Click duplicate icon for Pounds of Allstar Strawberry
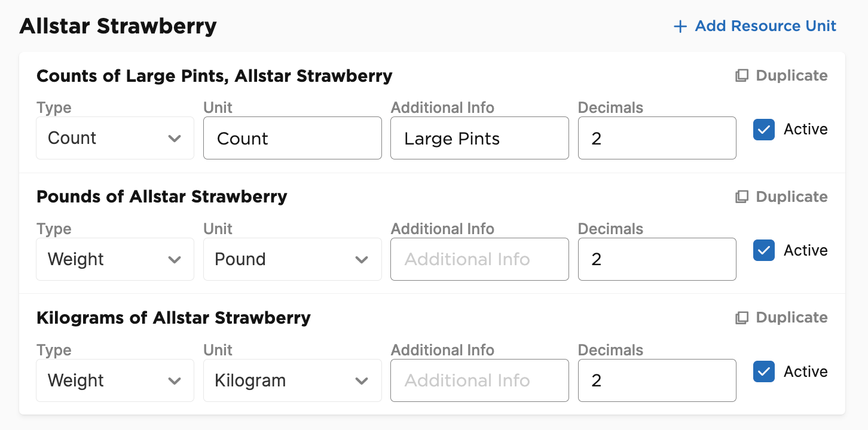 pos(742,197)
